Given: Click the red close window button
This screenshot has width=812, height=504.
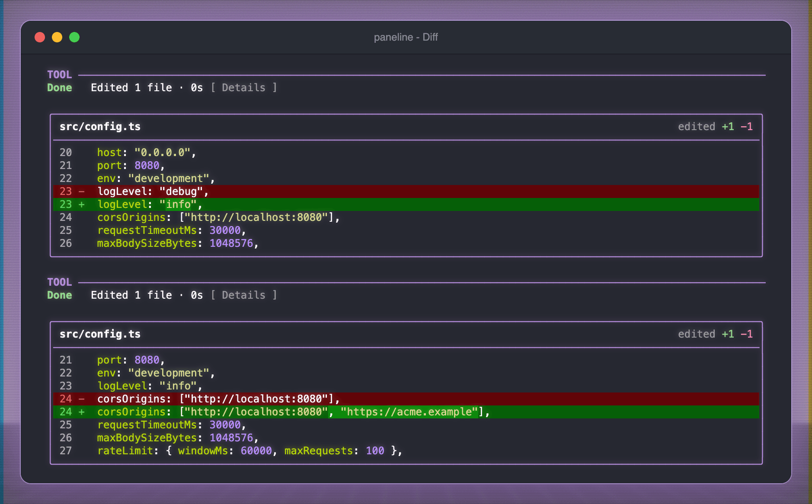Looking at the screenshot, I should [x=40, y=37].
